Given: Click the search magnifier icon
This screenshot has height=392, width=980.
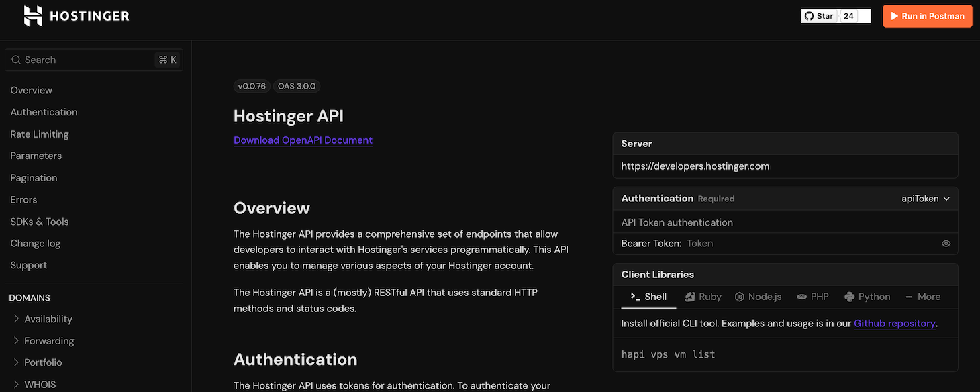Looking at the screenshot, I should [16, 60].
